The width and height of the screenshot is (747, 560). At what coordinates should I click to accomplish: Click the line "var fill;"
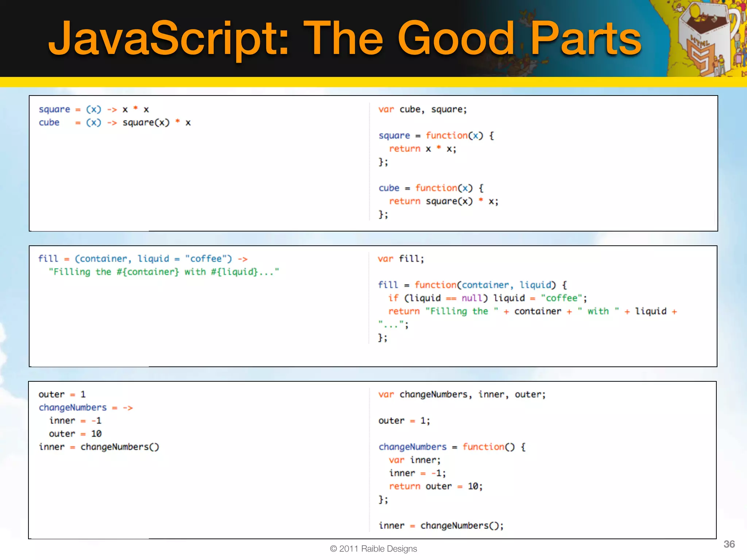pos(401,259)
